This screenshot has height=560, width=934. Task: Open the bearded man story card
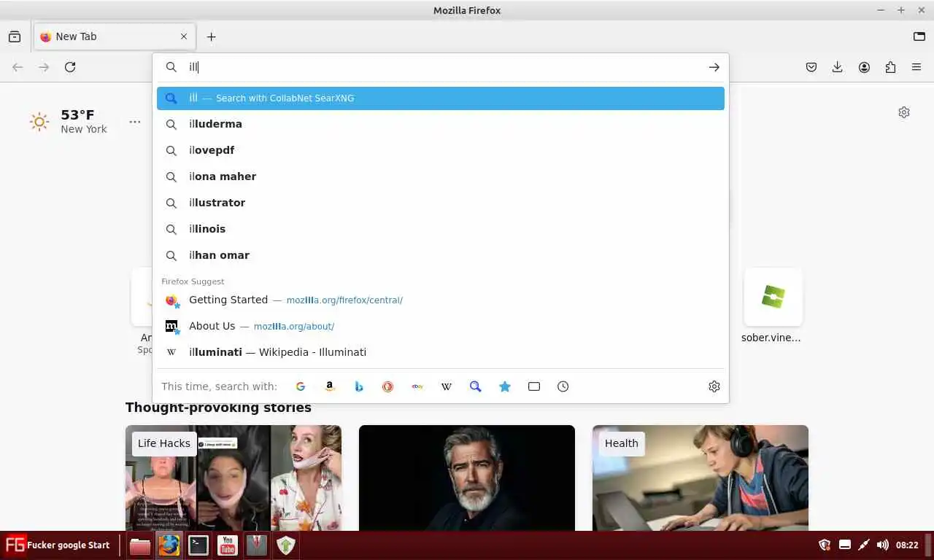point(467,478)
